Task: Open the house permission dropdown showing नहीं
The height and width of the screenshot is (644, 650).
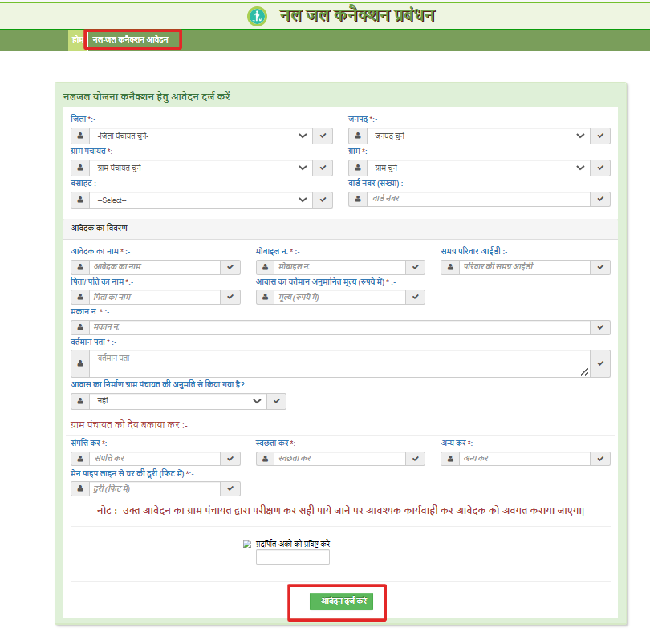Action: pyautogui.click(x=178, y=401)
